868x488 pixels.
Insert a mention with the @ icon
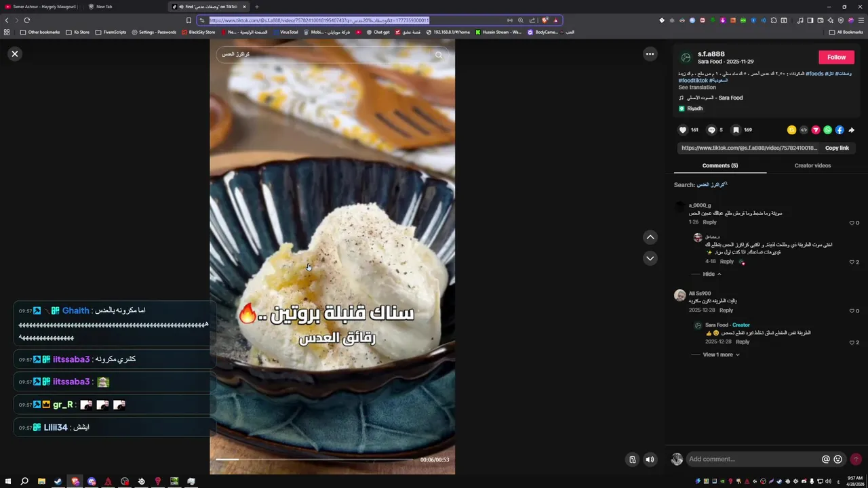point(826,459)
